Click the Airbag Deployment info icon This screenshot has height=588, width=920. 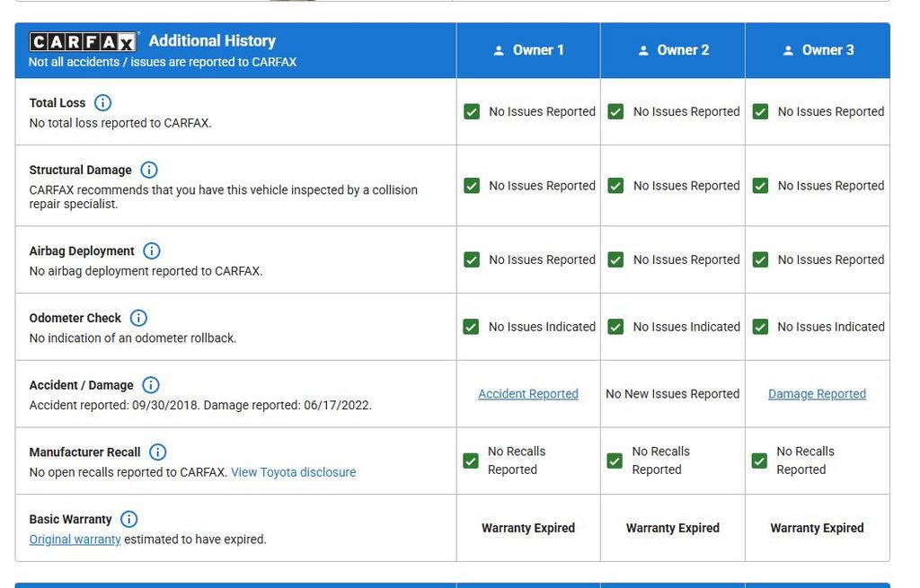coord(152,251)
